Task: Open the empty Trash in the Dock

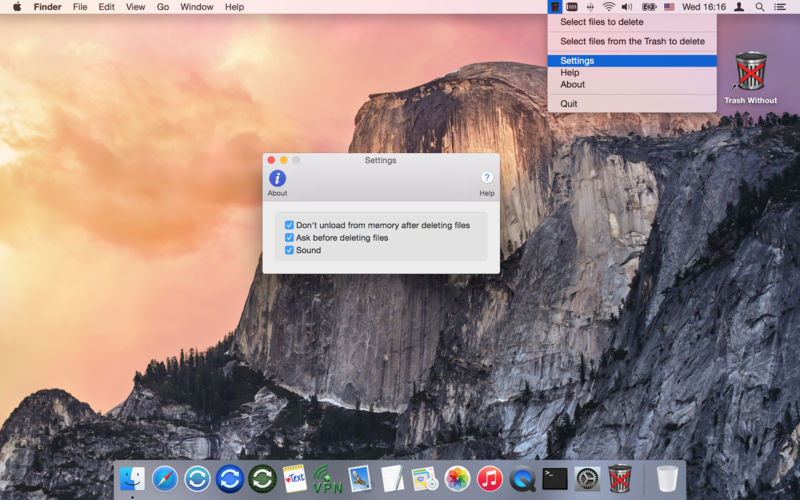Action: (667, 479)
